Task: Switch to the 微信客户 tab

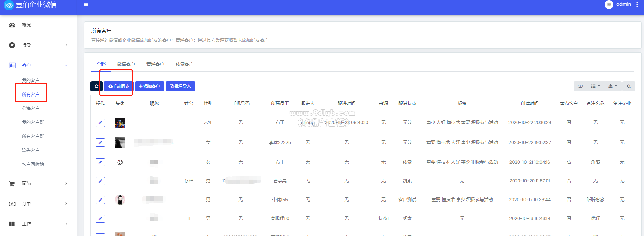Action: click(126, 64)
